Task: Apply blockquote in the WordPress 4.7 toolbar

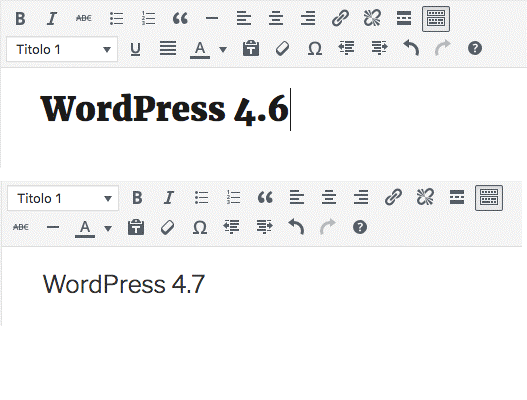Action: pyautogui.click(x=265, y=198)
